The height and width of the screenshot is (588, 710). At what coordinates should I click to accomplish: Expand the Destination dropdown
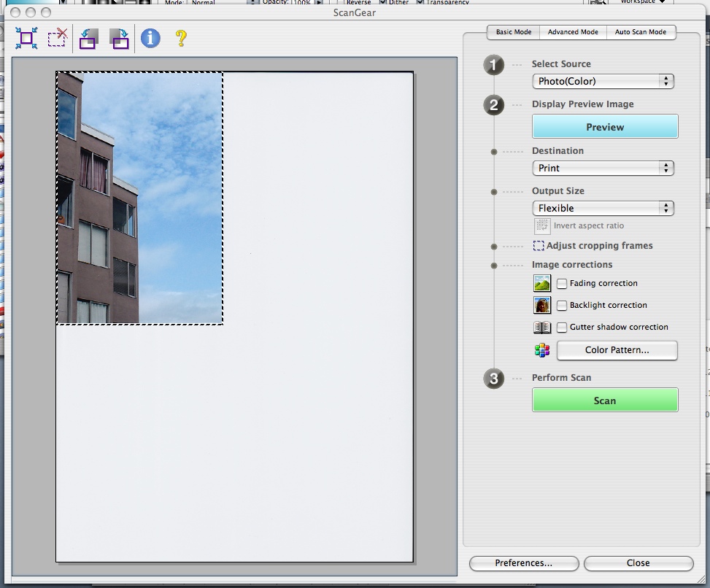603,168
